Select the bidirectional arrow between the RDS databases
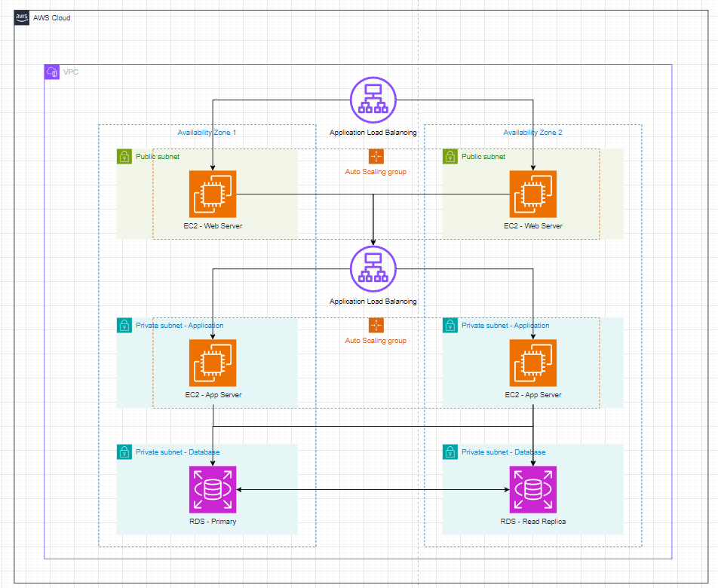Image resolution: width=718 pixels, height=588 pixels. click(373, 489)
